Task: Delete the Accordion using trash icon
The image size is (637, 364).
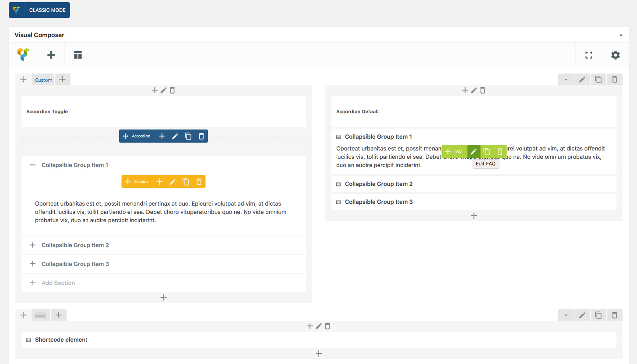Action: [201, 136]
